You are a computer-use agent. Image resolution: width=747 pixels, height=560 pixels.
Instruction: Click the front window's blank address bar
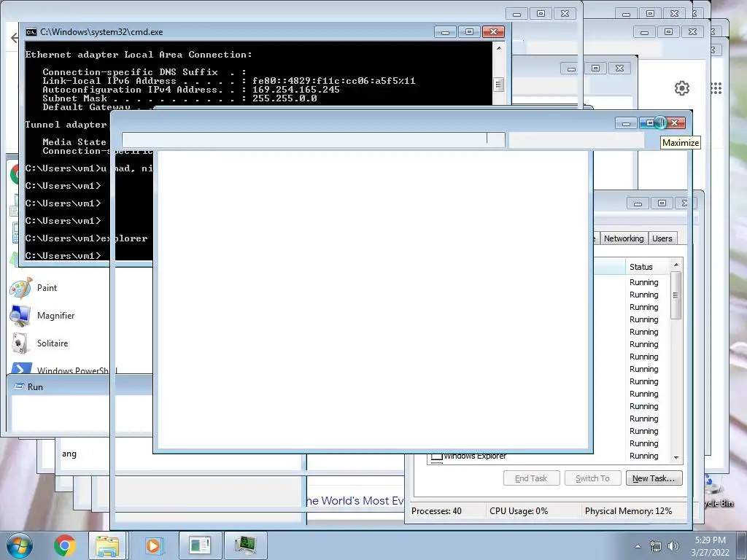[x=313, y=139]
